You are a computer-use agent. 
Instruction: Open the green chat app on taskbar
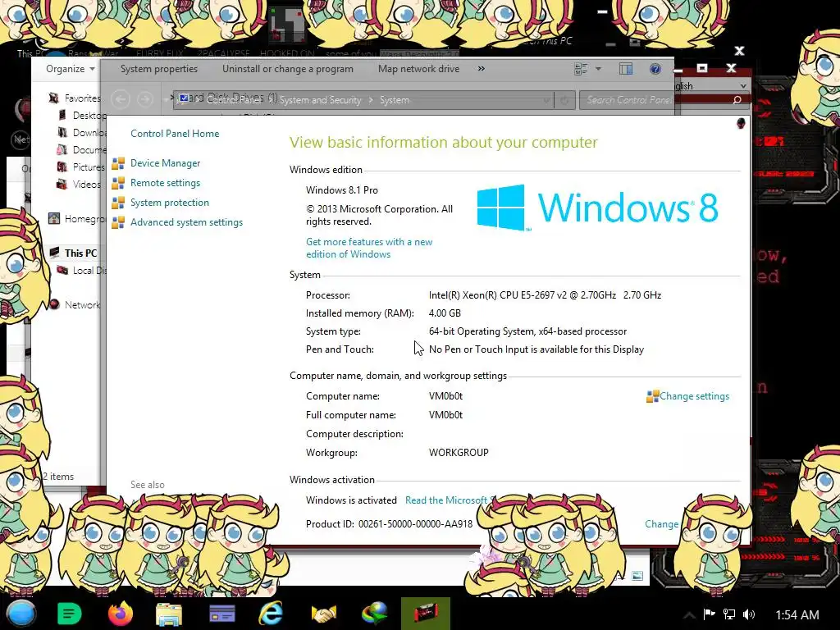coord(69,614)
